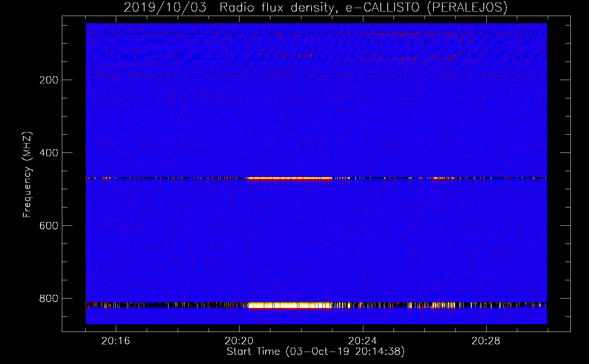Screen dimensions: 589x364
Task: Click the 20:16 time tick label
Action: pos(116,341)
